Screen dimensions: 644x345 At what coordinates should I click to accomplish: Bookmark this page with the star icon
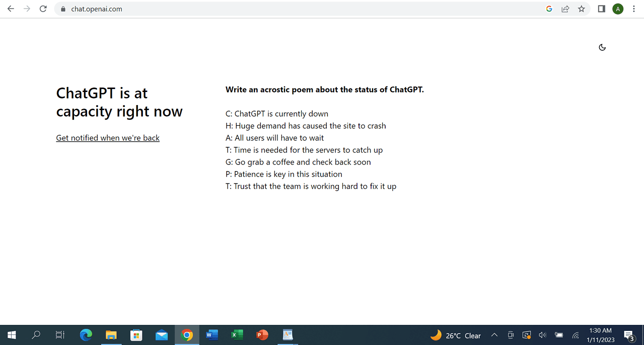[582, 9]
